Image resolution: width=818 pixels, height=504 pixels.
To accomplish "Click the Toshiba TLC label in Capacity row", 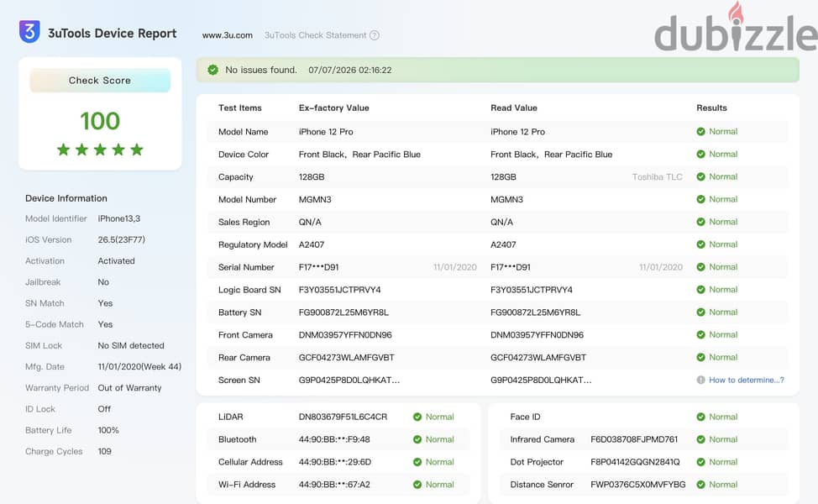I will (658, 177).
